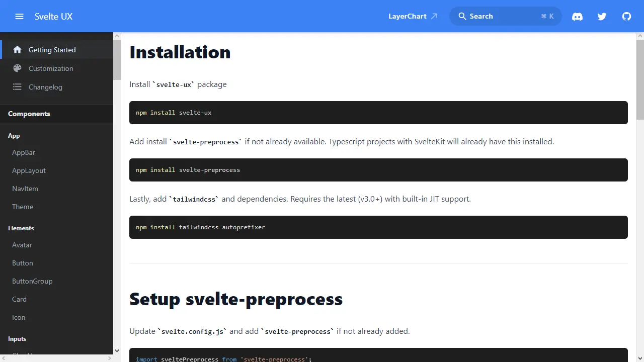
Task: Open the Twitter icon in the header
Action: click(x=602, y=16)
